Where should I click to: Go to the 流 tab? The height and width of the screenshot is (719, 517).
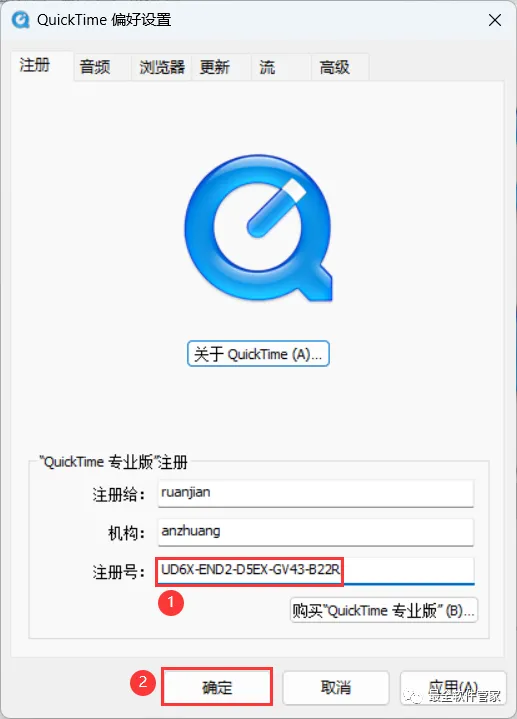point(267,67)
